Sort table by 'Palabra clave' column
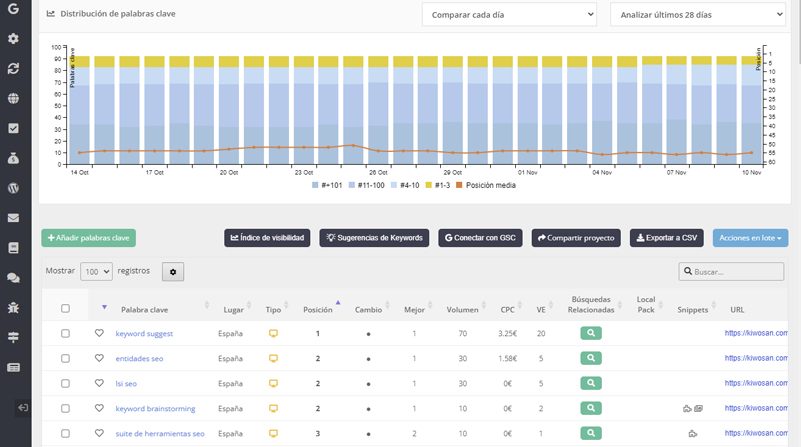This screenshot has width=801, height=447. point(145,310)
